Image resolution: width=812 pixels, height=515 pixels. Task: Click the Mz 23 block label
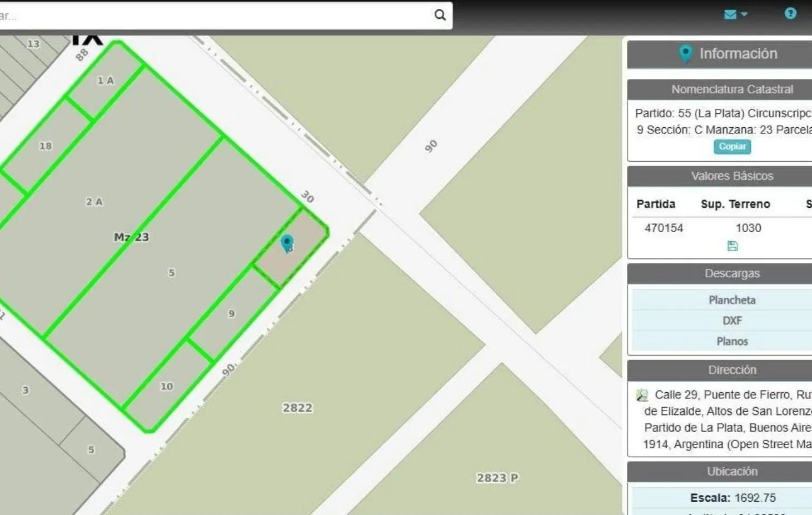click(x=131, y=237)
